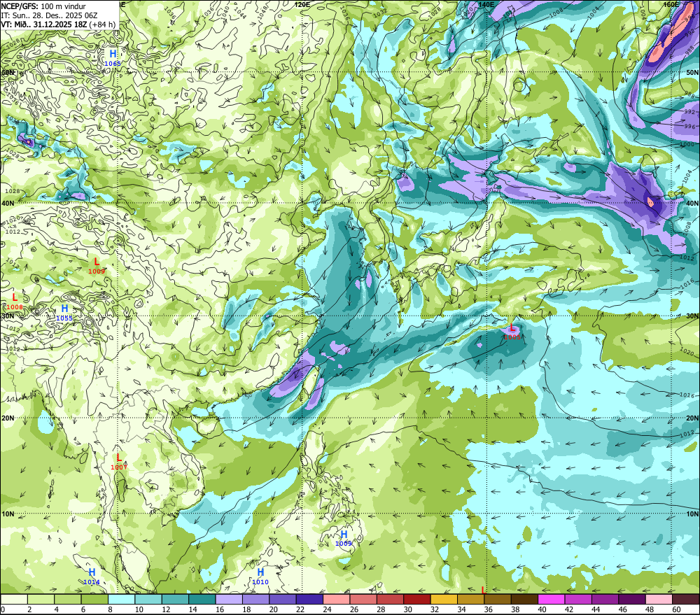700x615 pixels.
Task: Click the 120E longitude label
Action: (x=302, y=4)
